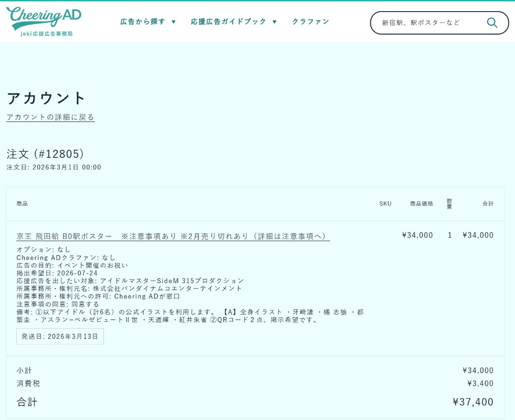Click アカウントの詳細に戻る link
The image size is (515, 420).
point(50,117)
